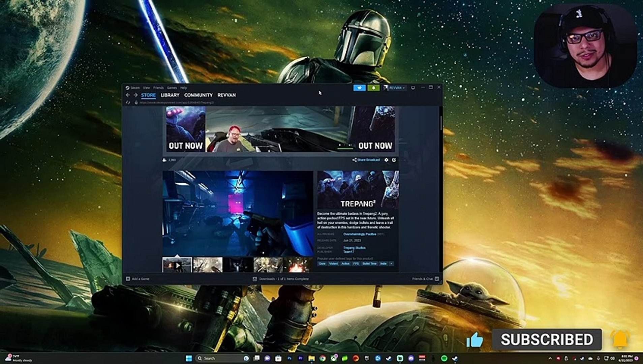Screen dimensions: 643x364
Task: Open Task View on the taskbar
Action: (x=256, y=358)
